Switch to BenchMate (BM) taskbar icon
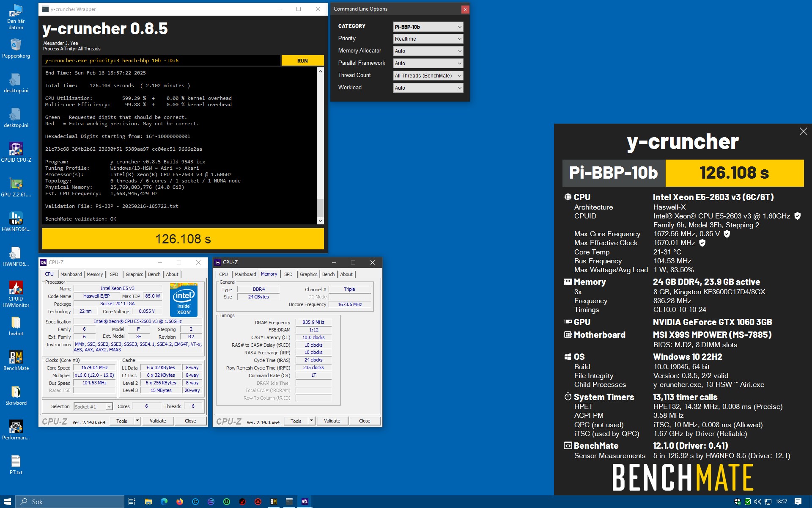812x508 pixels. point(274,502)
